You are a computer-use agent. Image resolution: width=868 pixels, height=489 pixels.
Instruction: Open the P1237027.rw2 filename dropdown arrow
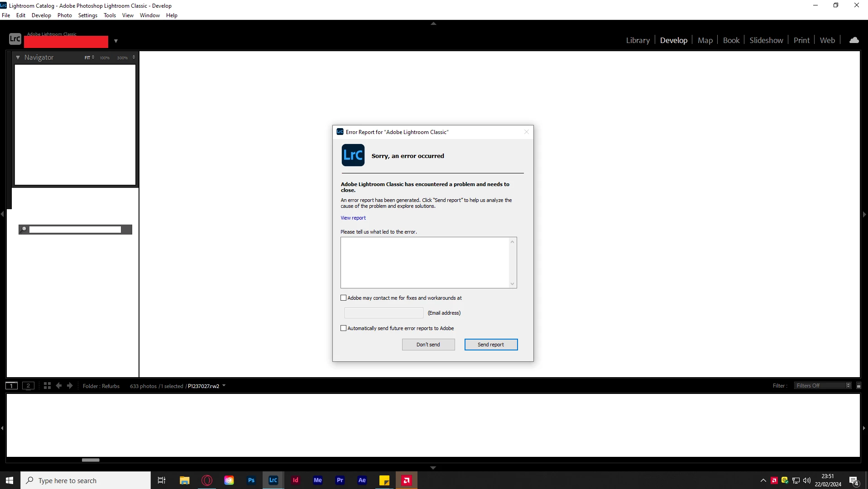224,386
